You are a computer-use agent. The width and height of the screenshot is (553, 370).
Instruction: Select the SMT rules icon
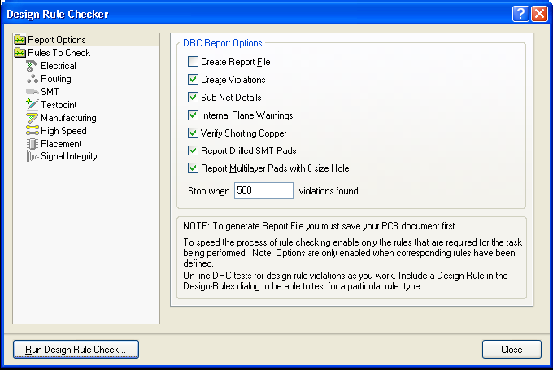pos(32,92)
